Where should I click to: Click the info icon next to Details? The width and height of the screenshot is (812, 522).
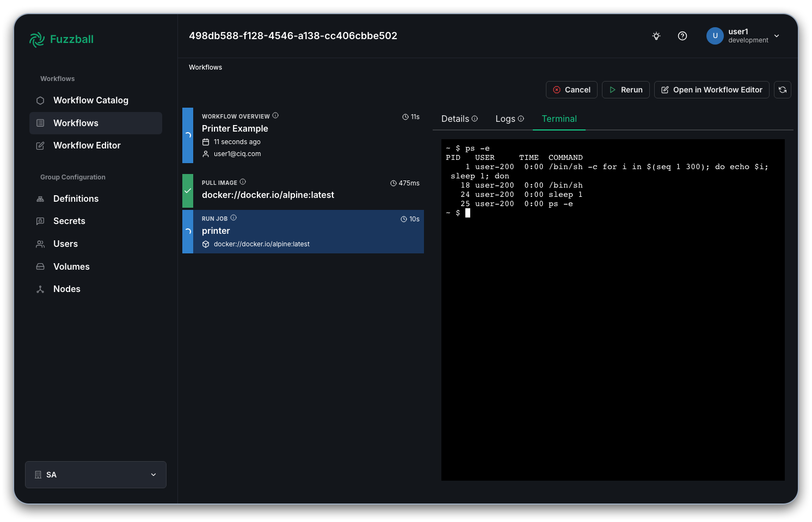475,119
